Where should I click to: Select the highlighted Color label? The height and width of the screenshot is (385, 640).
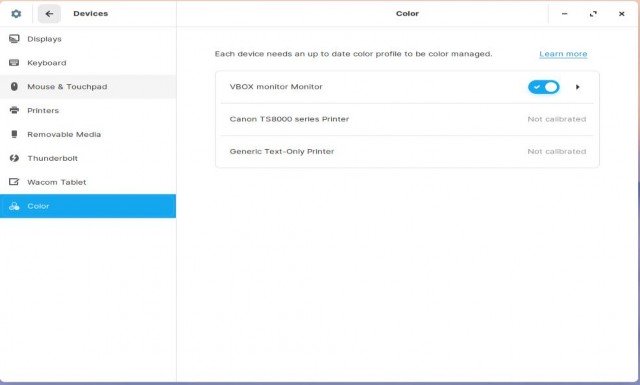pyautogui.click(x=38, y=206)
